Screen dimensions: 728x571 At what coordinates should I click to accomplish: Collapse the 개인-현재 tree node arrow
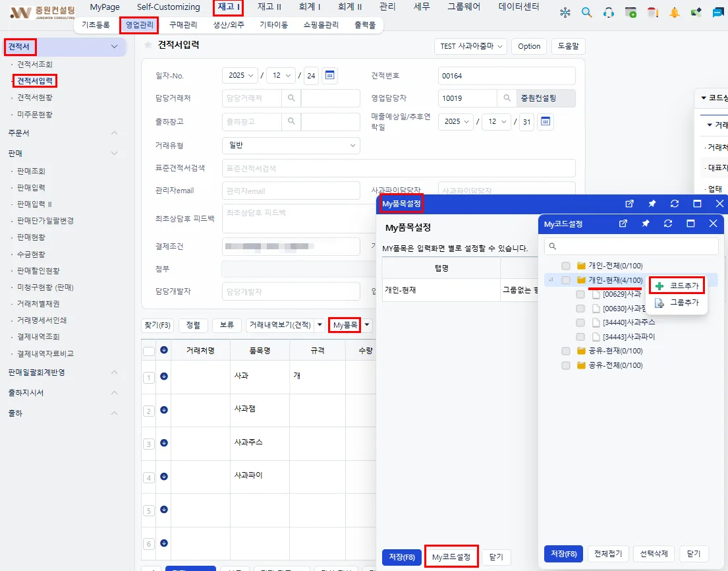[x=551, y=280]
